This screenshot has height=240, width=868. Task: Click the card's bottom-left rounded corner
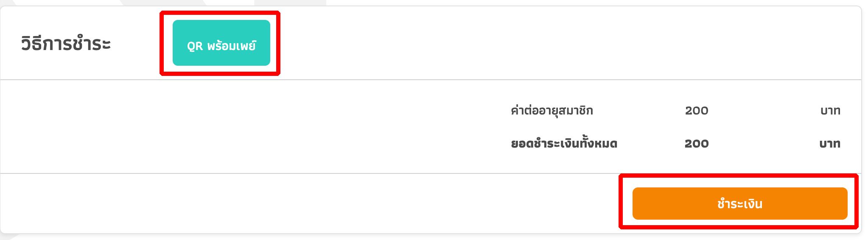(4, 229)
